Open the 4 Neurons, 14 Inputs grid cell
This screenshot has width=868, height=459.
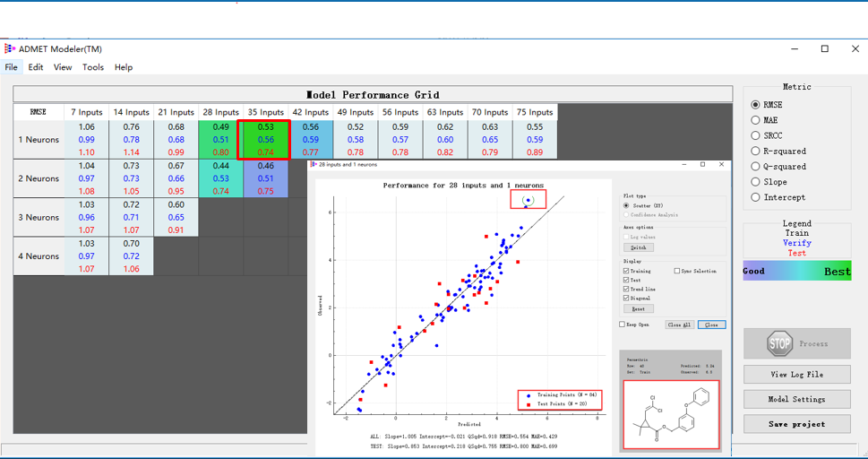(131, 256)
